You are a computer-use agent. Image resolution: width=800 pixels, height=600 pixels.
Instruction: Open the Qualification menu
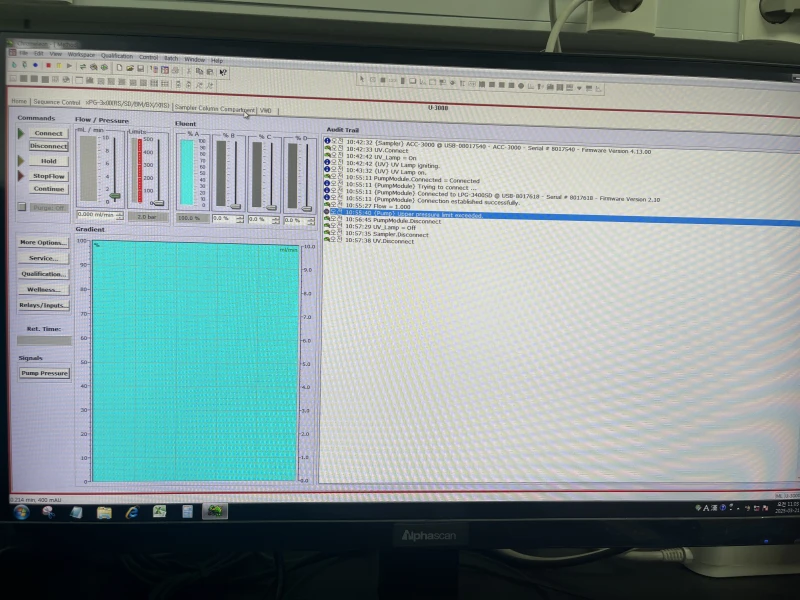point(117,56)
